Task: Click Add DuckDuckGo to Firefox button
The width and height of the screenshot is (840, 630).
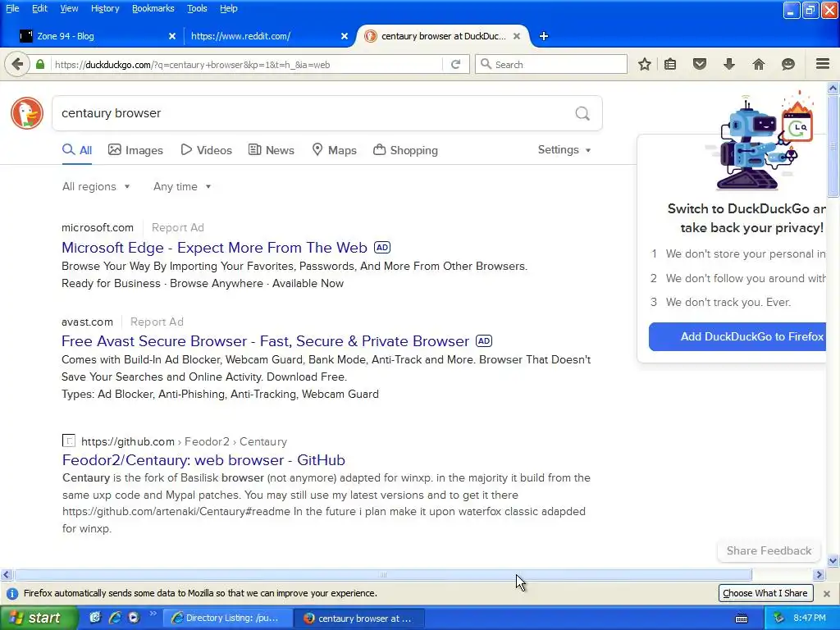Action: (737, 336)
